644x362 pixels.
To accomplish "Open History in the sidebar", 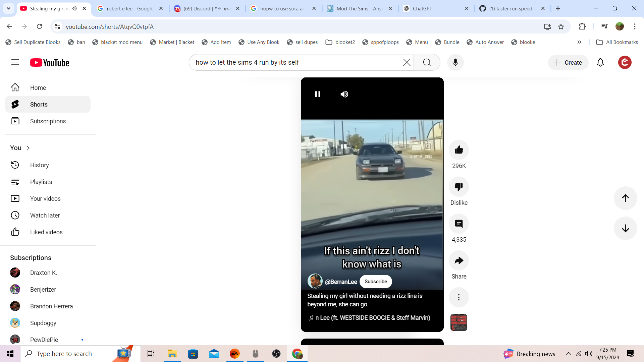I will (x=39, y=165).
